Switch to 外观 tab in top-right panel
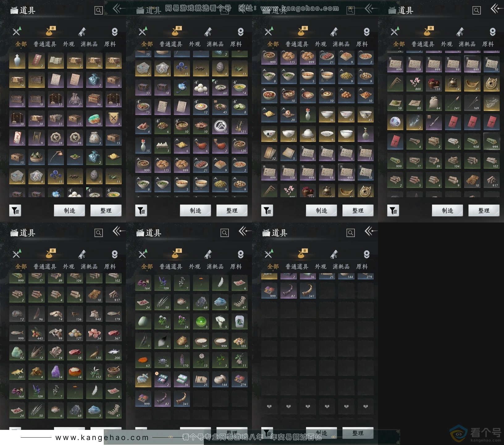This screenshot has height=445, width=504. tap(447, 44)
